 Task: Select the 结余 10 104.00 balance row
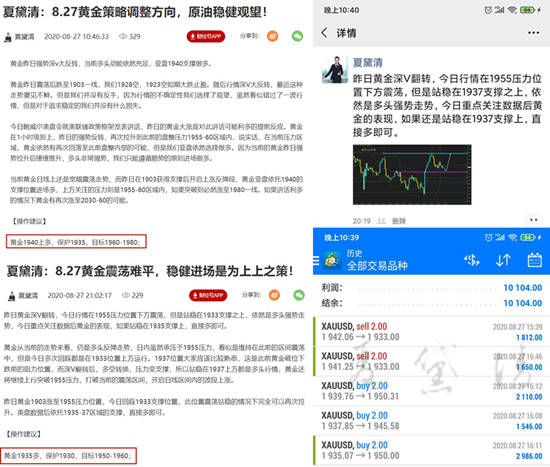[x=431, y=303]
